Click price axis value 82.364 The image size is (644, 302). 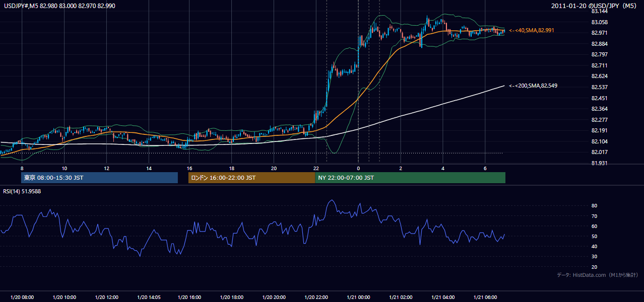tap(599, 109)
